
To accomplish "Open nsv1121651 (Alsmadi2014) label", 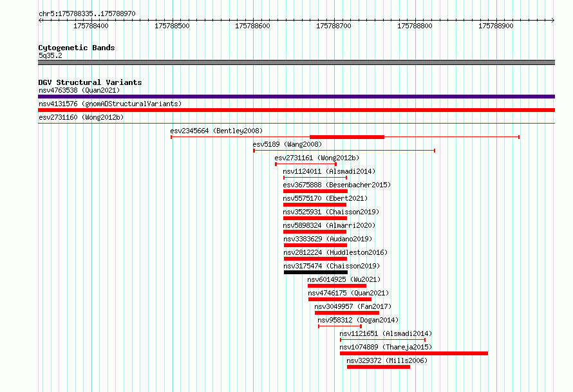I will 386,333.
